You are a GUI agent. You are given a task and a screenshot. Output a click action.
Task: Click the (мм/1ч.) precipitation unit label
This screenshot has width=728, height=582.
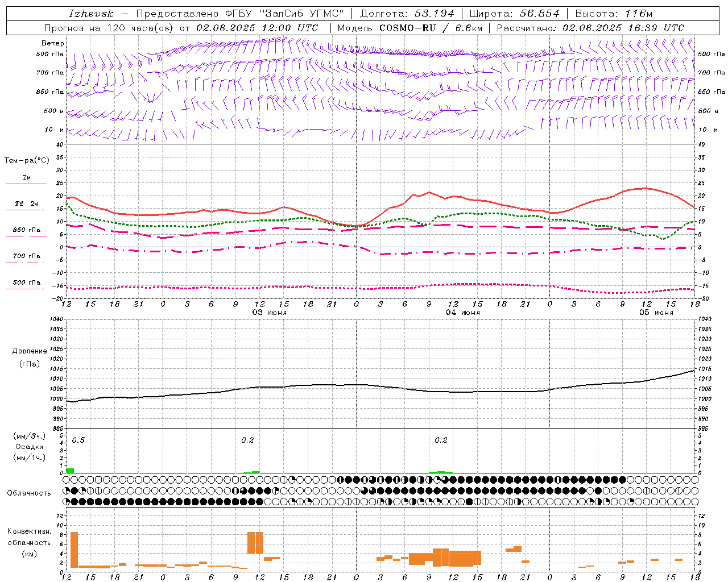(29, 458)
